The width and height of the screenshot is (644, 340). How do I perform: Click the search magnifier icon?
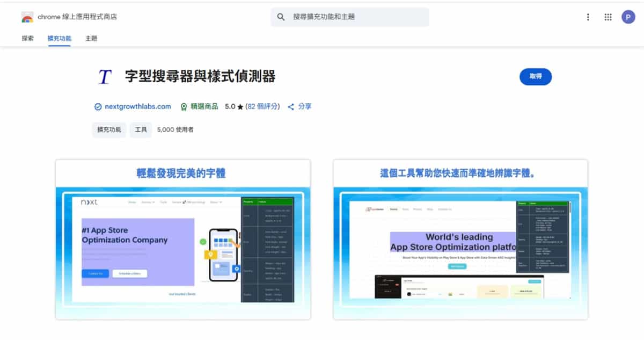(x=281, y=17)
